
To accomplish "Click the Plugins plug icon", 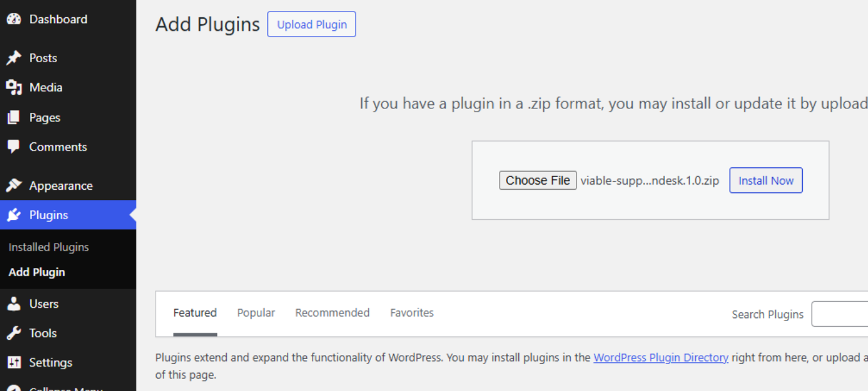I will 13,215.
